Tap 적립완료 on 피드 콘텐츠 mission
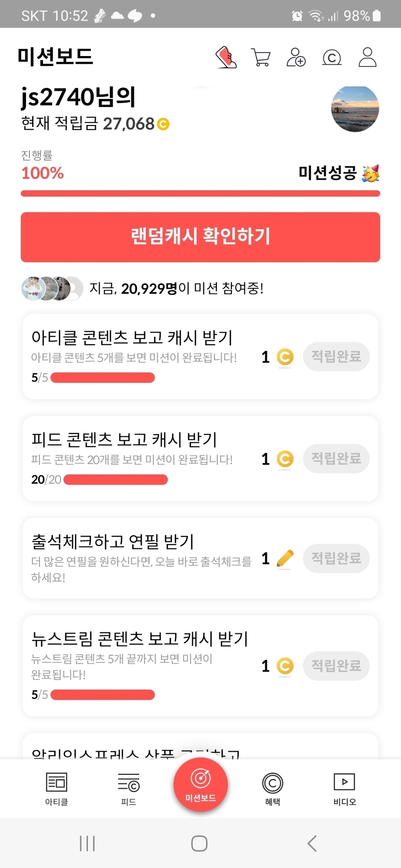Image resolution: width=401 pixels, height=868 pixels. (336, 459)
